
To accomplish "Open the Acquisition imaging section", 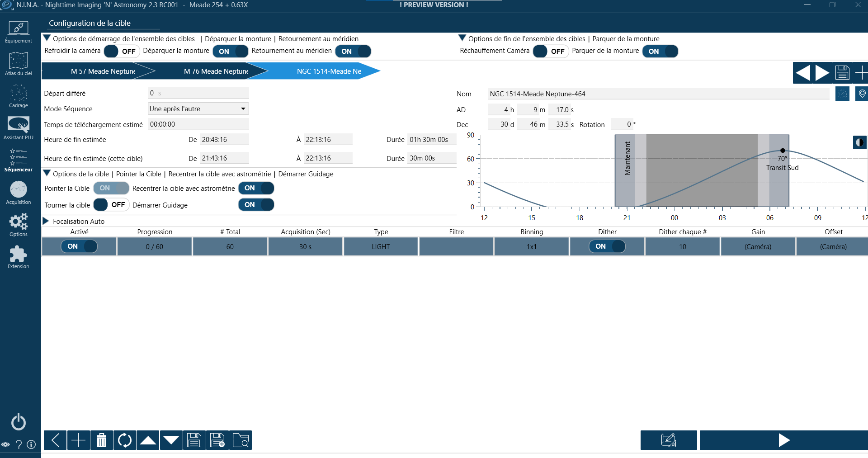I will [x=19, y=193].
